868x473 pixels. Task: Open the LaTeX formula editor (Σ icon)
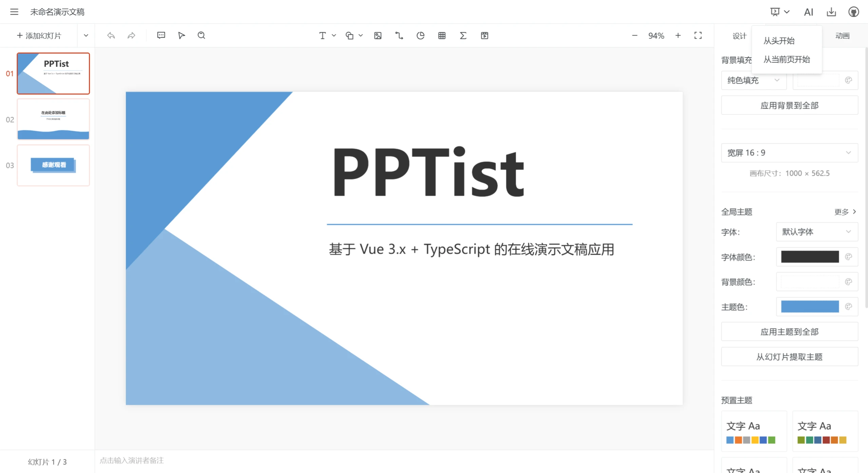click(463, 35)
